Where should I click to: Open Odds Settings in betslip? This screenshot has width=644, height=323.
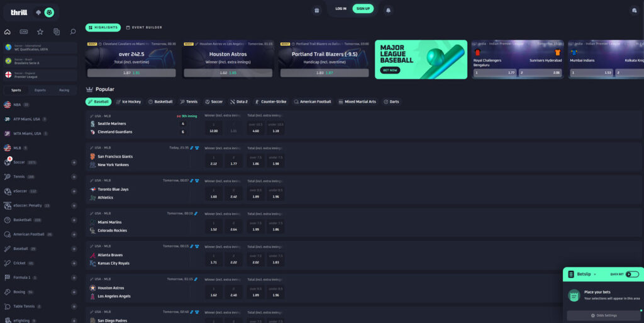click(x=603, y=315)
